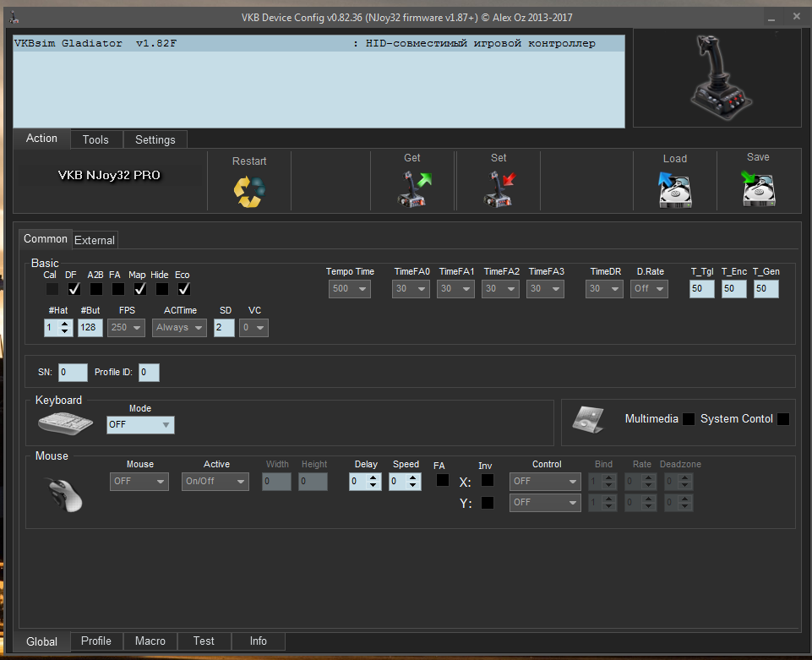This screenshot has width=812, height=660.
Task: Uncheck the Eco checkbox
Action: pyautogui.click(x=184, y=289)
